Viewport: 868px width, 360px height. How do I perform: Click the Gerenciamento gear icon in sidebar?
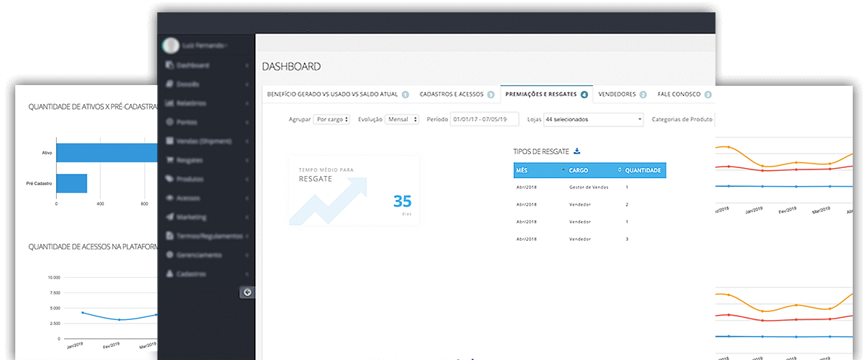tap(169, 255)
